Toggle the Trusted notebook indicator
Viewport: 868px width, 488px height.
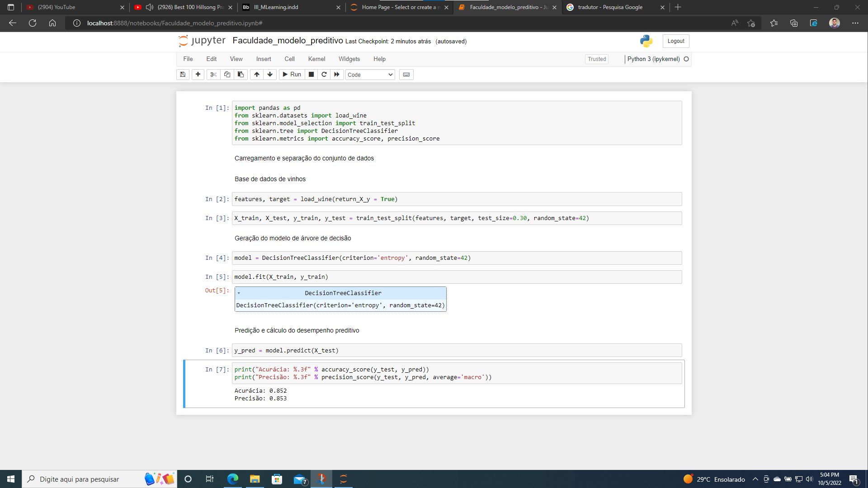(x=597, y=59)
